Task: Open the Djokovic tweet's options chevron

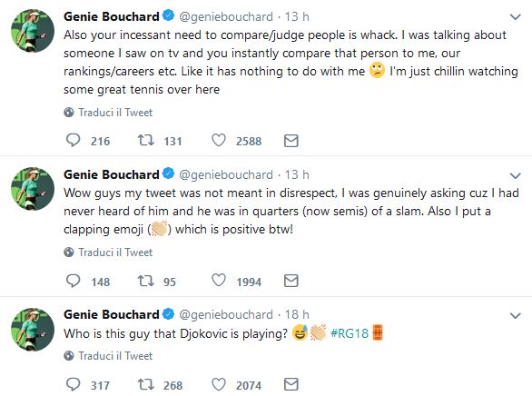Action: (516, 316)
